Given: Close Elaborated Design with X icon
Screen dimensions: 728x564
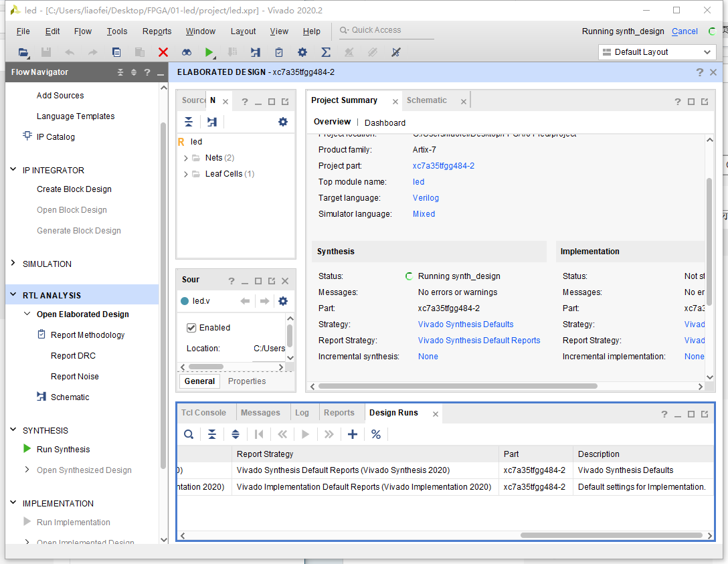Looking at the screenshot, I should coord(713,72).
